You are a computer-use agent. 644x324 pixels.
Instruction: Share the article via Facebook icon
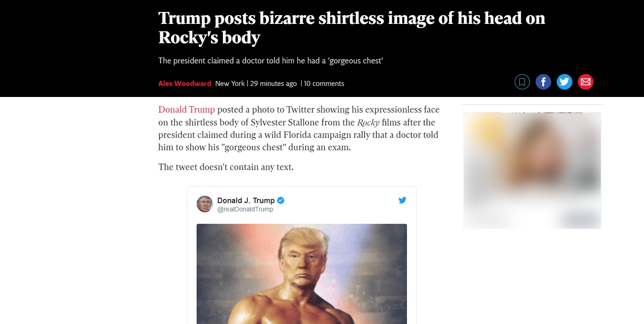point(543,82)
